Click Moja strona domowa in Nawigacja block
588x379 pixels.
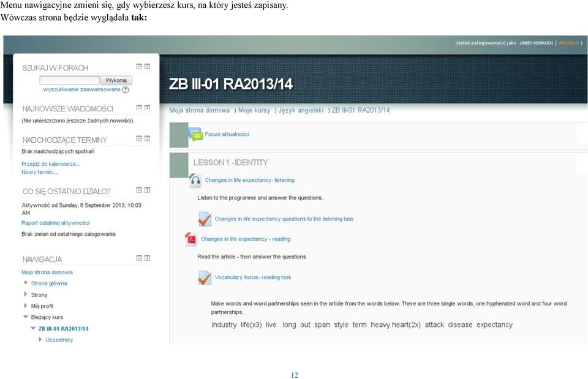[47, 272]
